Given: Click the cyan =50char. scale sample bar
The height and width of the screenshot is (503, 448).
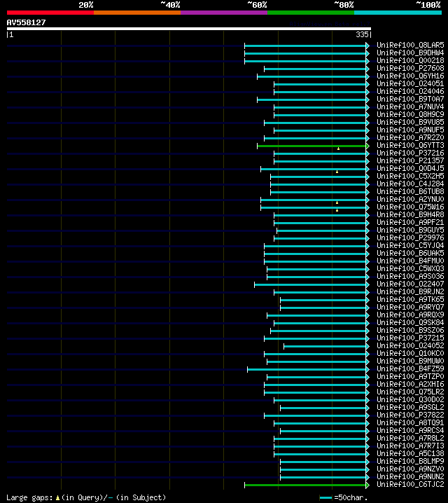Looking at the screenshot, I should click(325, 497).
